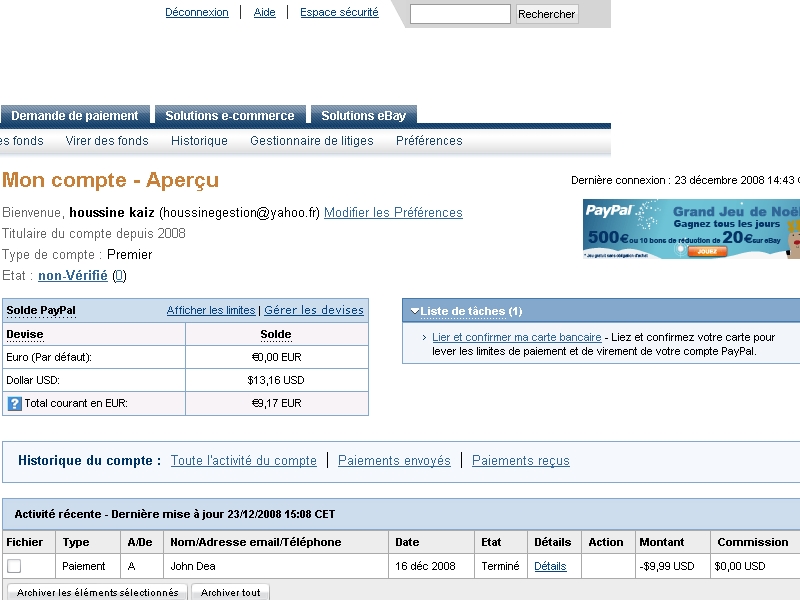Click the $13,16 USD balance value

pos(276,380)
